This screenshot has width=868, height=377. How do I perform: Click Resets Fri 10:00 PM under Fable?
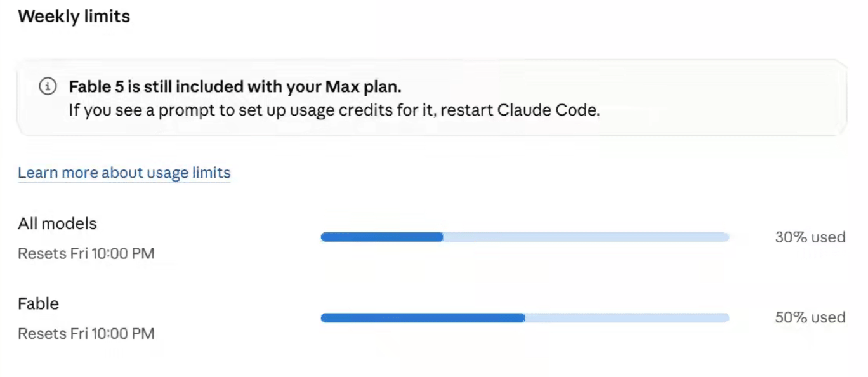(86, 333)
